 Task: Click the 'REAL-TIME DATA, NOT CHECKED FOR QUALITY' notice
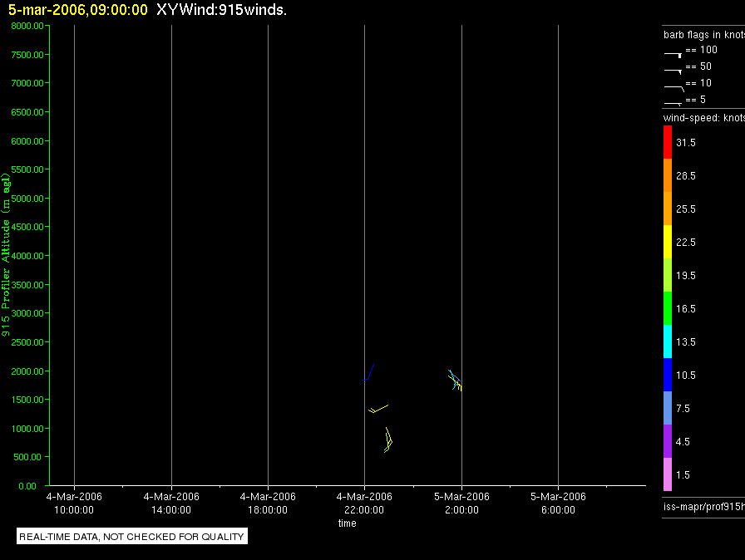[x=131, y=536]
